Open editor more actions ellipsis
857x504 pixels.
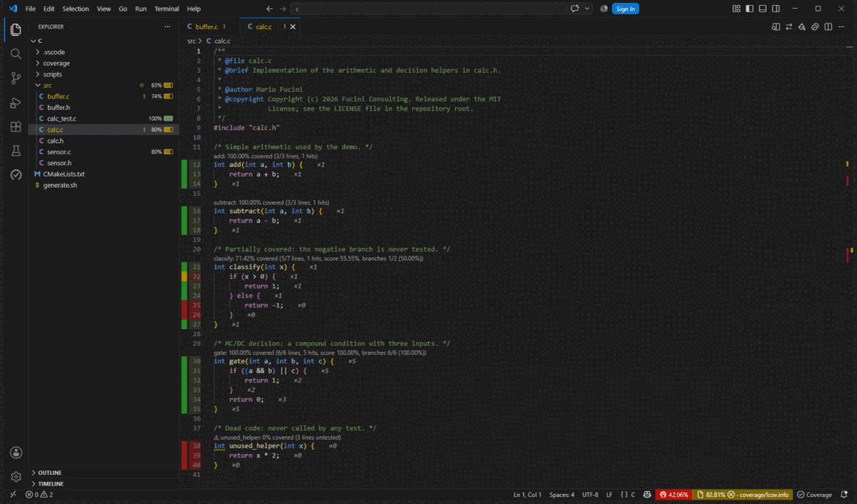pos(843,26)
